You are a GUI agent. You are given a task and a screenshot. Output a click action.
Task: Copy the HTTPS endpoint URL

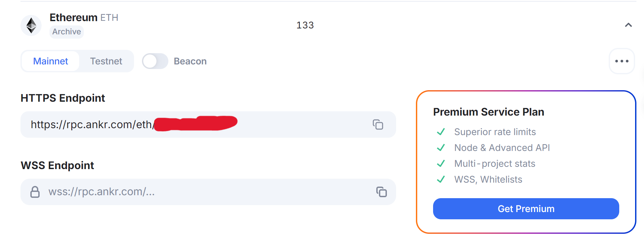378,125
